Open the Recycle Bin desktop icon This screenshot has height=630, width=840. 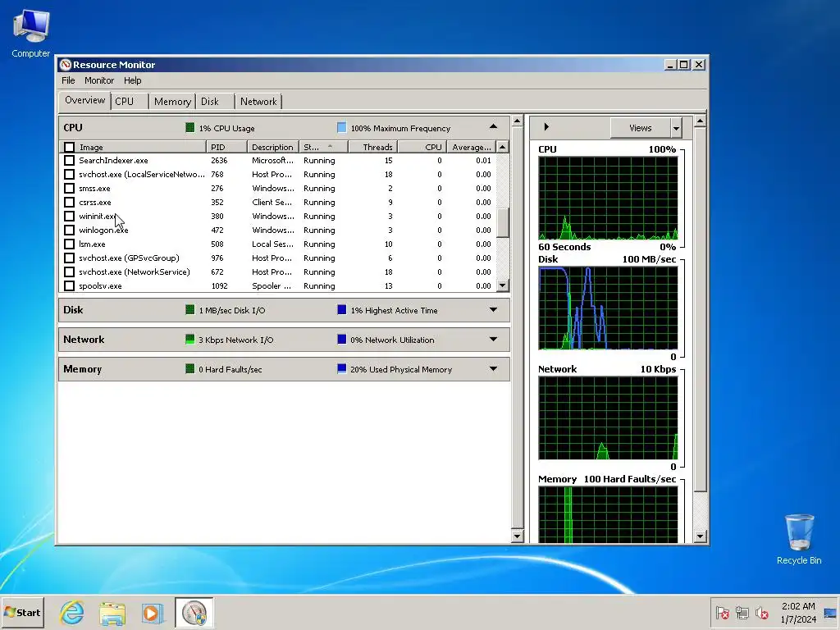799,539
